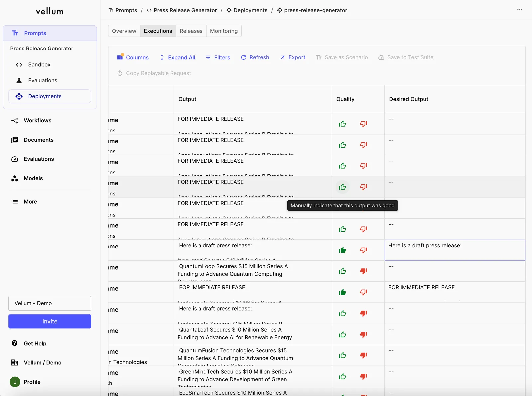The width and height of the screenshot is (532, 396).
Task: Go to the Monitoring tab
Action: [224, 31]
